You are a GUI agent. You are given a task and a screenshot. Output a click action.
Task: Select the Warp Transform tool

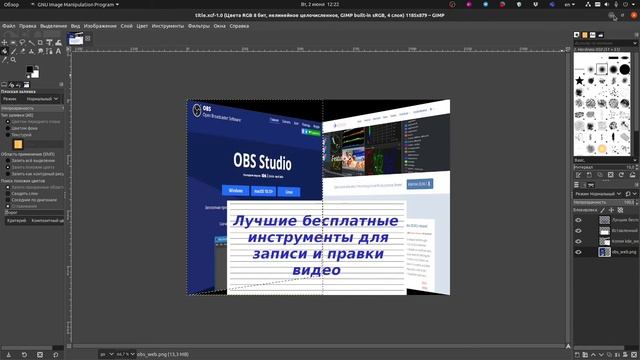click(58, 43)
